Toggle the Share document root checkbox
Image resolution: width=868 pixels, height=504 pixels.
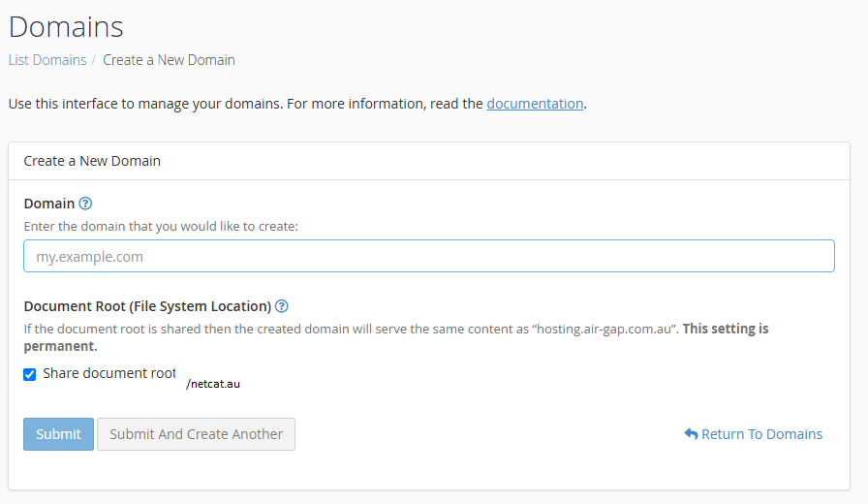pos(30,374)
